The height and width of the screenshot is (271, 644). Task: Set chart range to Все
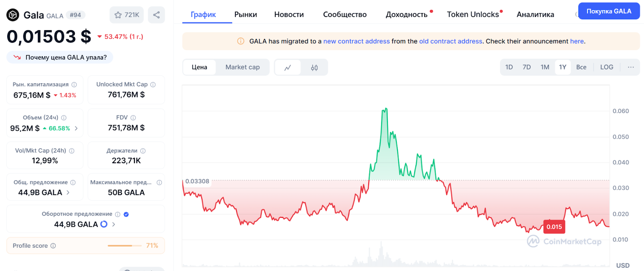581,67
